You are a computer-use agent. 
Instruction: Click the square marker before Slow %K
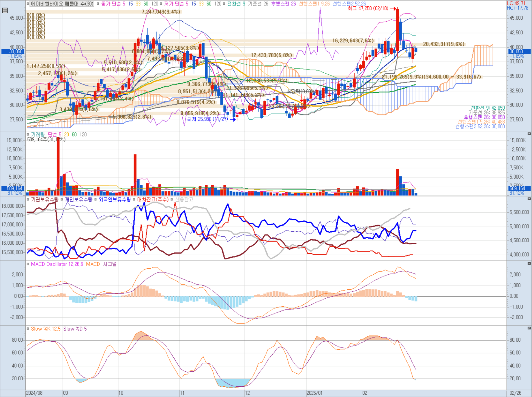click(x=28, y=329)
